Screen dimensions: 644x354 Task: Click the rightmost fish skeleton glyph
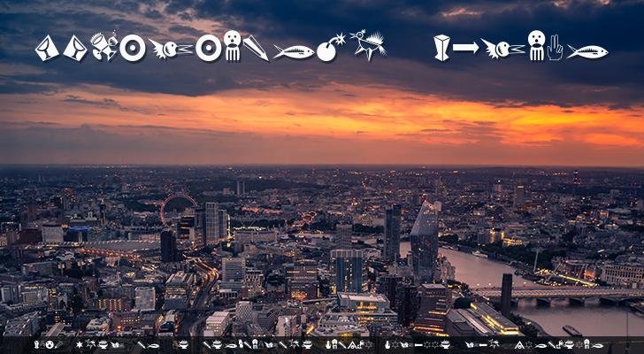coord(587,51)
